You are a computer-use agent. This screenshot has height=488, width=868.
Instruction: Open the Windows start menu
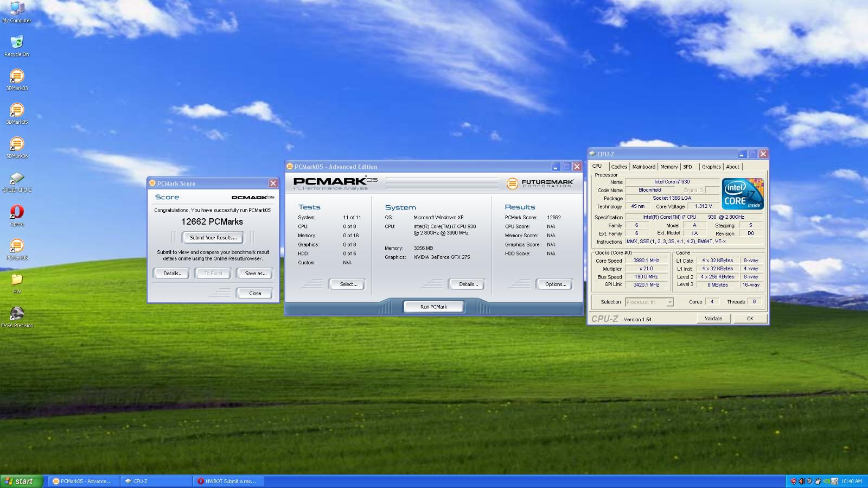coord(22,481)
